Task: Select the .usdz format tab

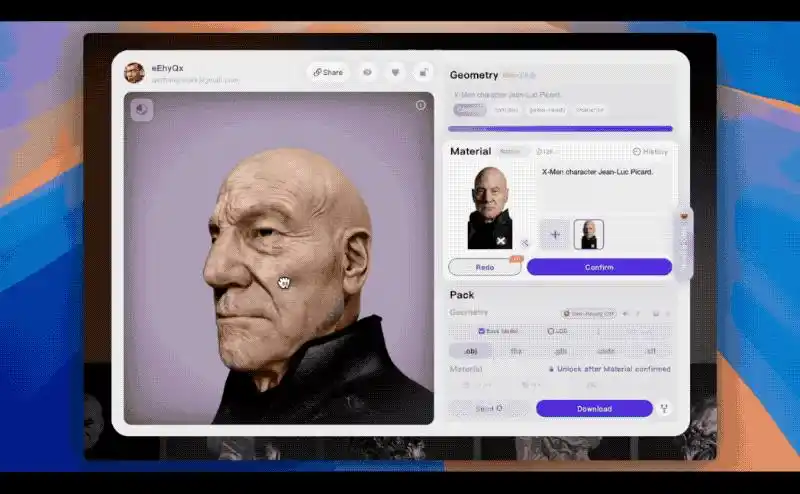Action: coord(606,351)
